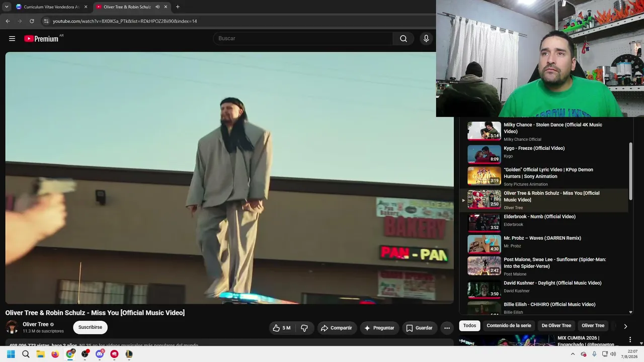Dislike the video with thumbs-down
Viewport: 644px width, 362px height.
(x=304, y=328)
